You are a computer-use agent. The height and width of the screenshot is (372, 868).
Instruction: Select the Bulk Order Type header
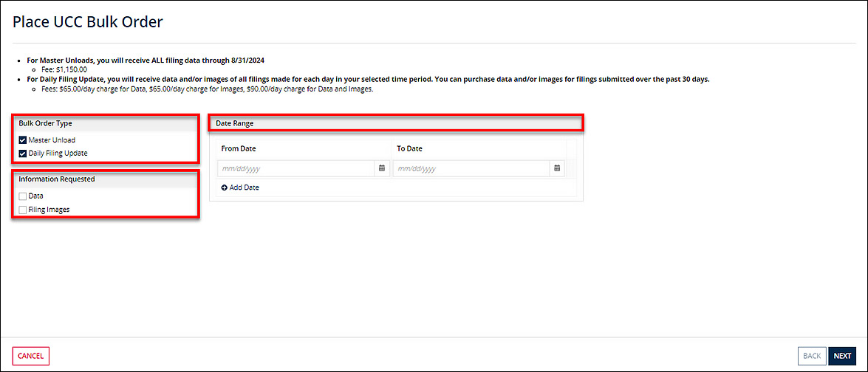point(45,123)
